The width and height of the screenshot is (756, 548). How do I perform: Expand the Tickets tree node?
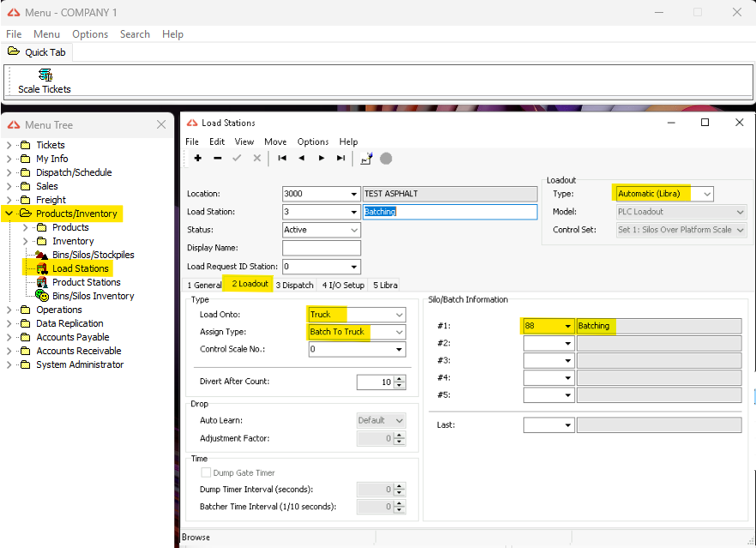(9, 145)
